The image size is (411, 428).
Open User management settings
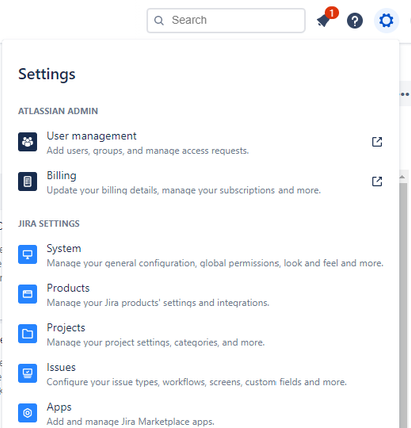pyautogui.click(x=200, y=143)
